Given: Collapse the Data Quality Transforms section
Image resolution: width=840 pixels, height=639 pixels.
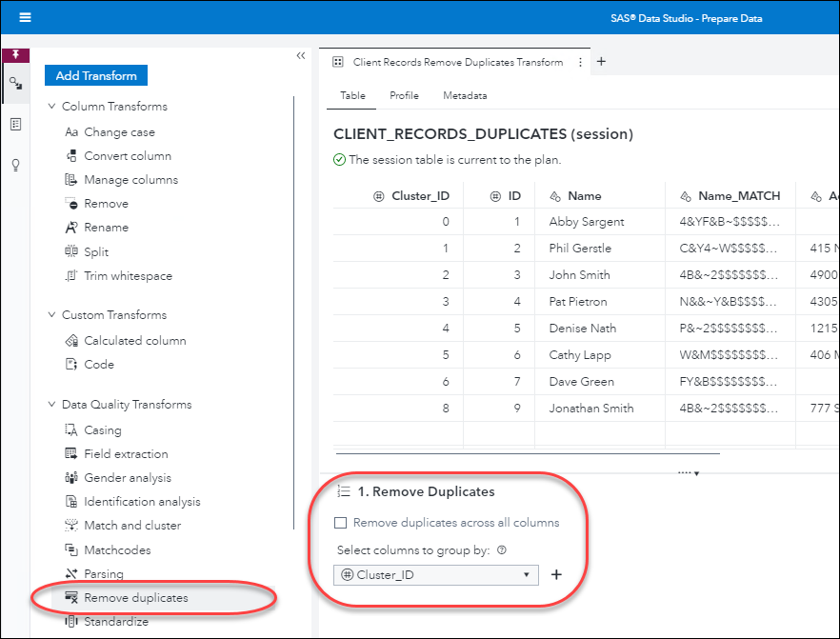Looking at the screenshot, I should coord(51,405).
